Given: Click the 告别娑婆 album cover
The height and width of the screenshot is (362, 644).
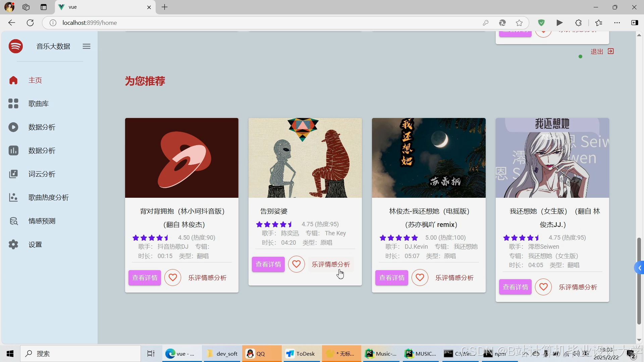Looking at the screenshot, I should pos(305,158).
